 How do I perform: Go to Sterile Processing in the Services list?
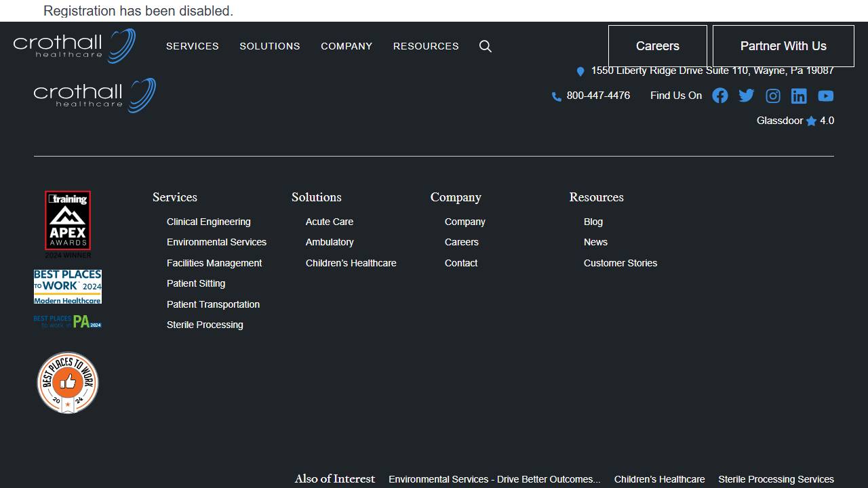click(x=205, y=325)
